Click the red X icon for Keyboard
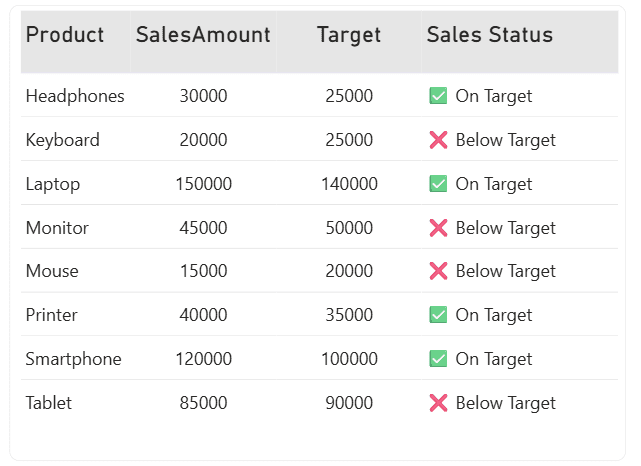 click(x=437, y=140)
